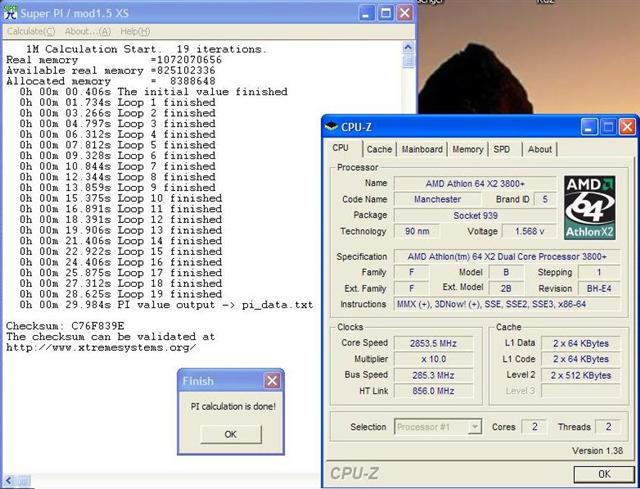Click the Code Name field Manchester
This screenshot has height=489, width=640.
pos(437,199)
